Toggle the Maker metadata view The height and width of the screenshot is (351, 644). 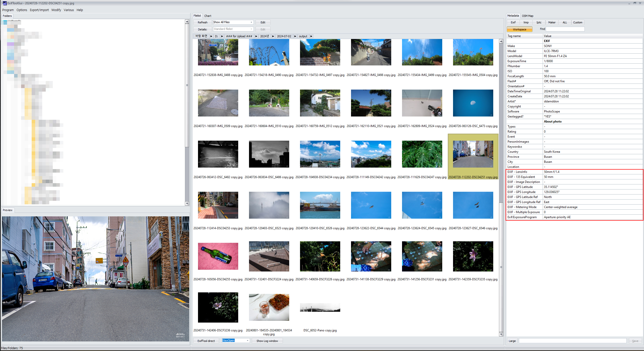click(552, 22)
